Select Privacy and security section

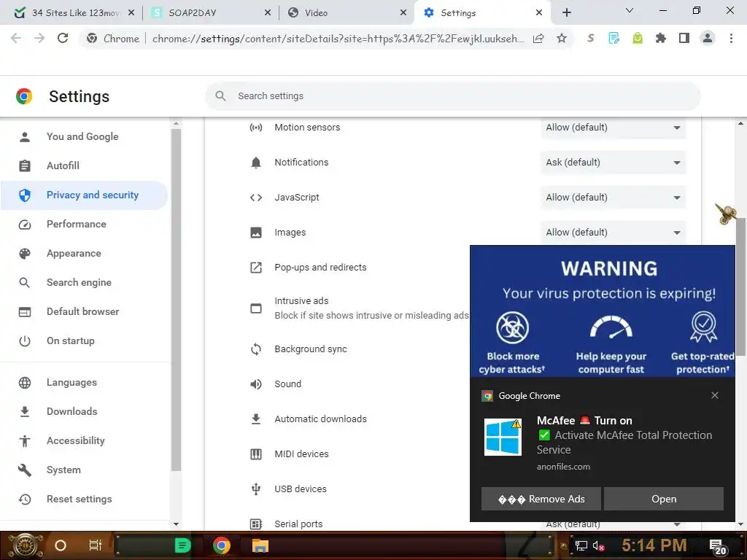point(85,195)
